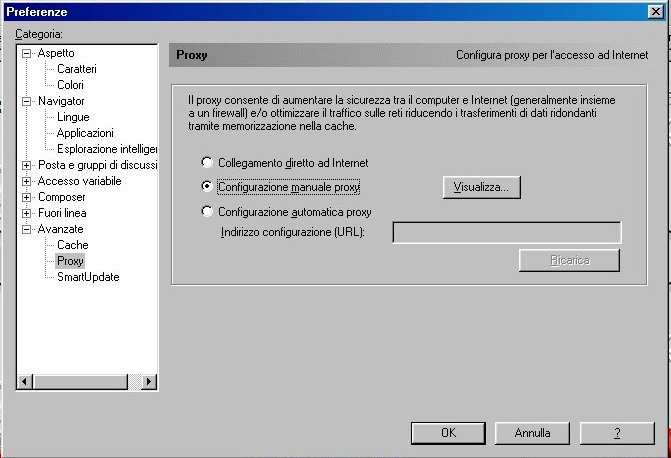Image resolution: width=671 pixels, height=458 pixels.
Task: Select Colori under Aspetto
Action: [71, 85]
